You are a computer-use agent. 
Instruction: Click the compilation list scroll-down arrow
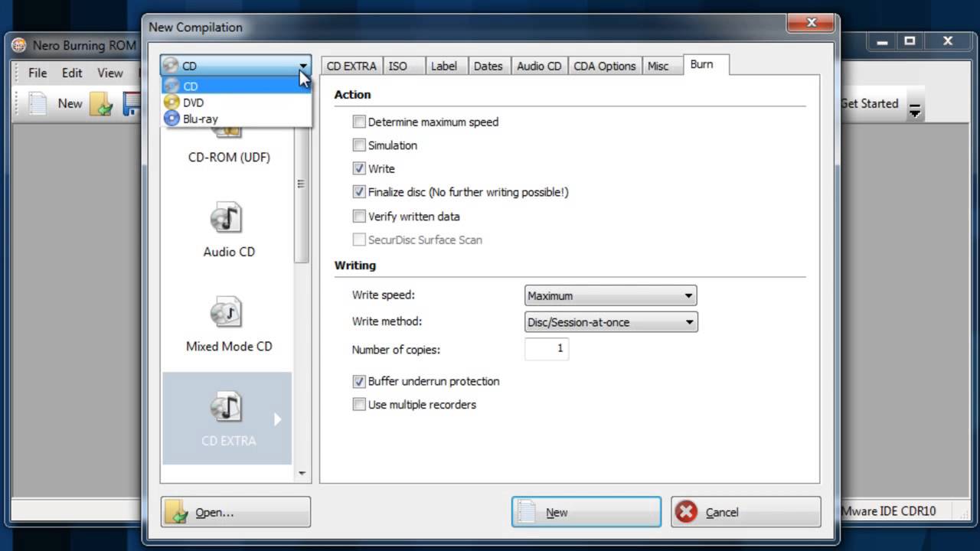[x=302, y=473]
